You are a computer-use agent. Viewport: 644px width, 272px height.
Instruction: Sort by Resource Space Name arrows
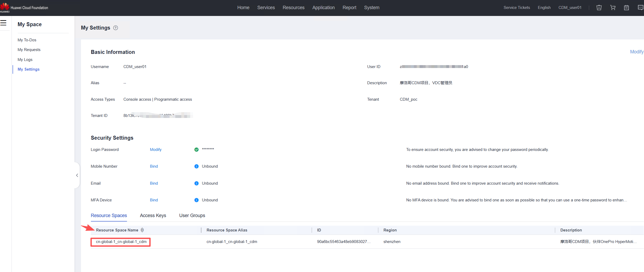point(142,230)
